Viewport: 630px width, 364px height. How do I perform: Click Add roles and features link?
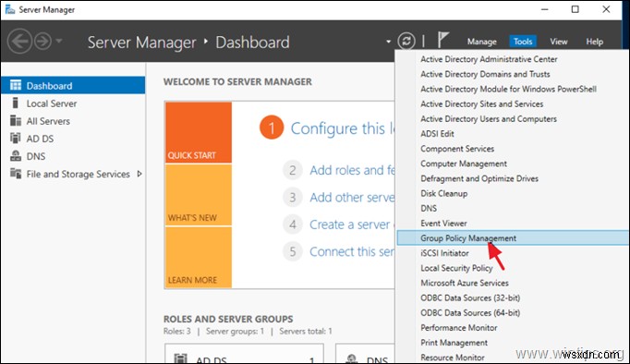pos(352,170)
